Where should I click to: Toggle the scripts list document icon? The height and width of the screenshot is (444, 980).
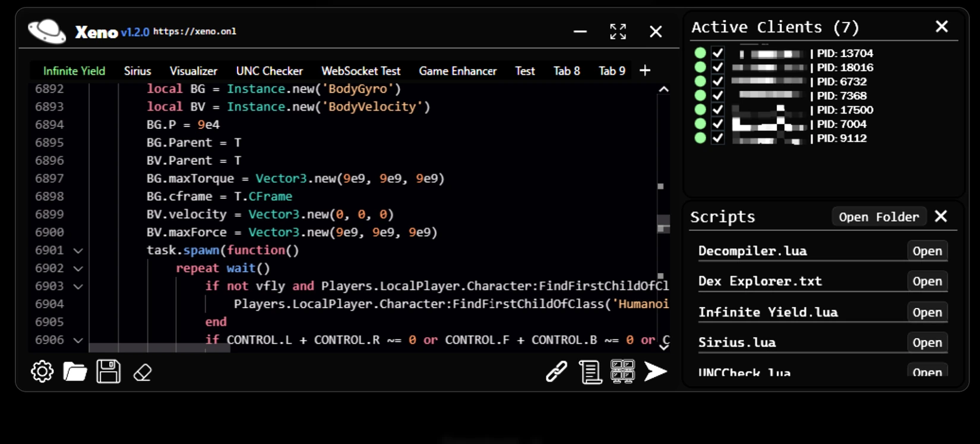point(590,372)
